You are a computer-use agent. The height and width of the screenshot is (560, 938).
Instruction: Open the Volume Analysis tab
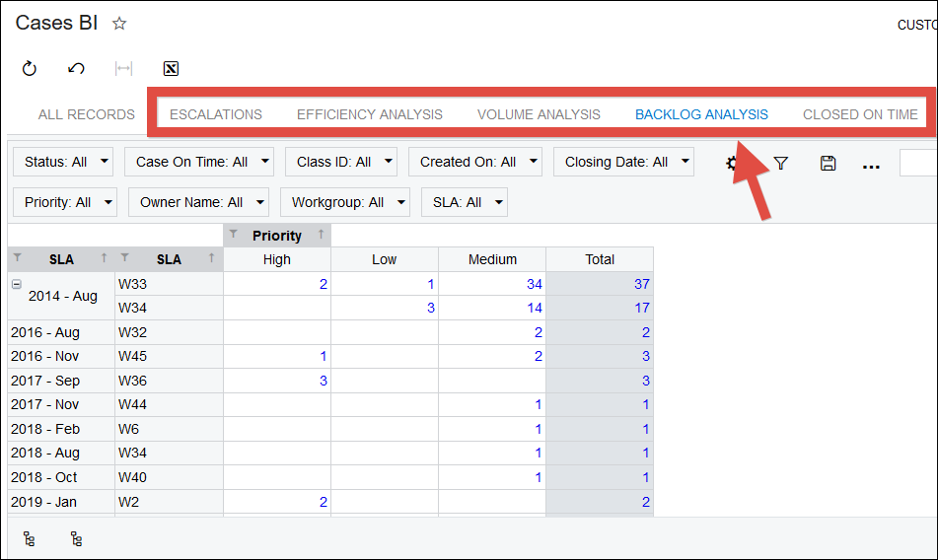point(539,114)
